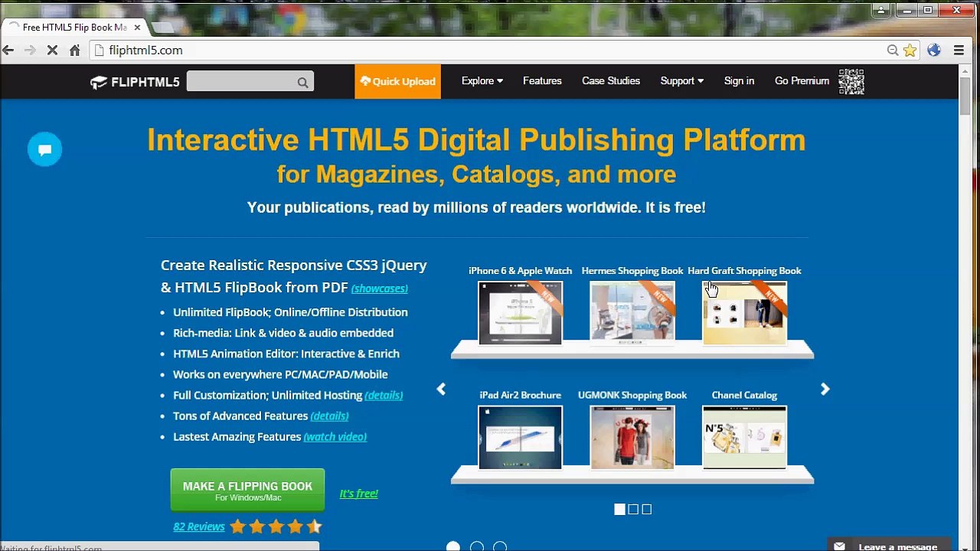Expand the Support dropdown menu
980x551 pixels.
[x=681, y=81]
